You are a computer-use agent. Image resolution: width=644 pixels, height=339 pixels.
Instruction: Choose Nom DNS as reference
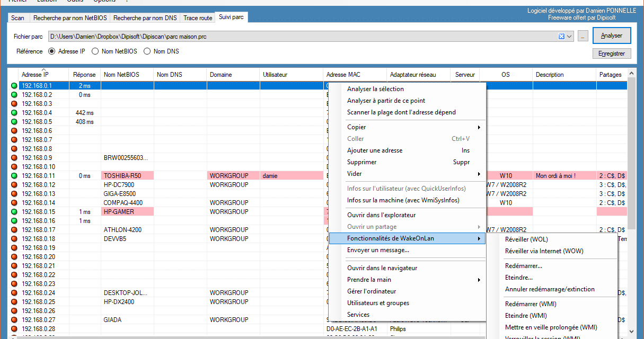147,51
